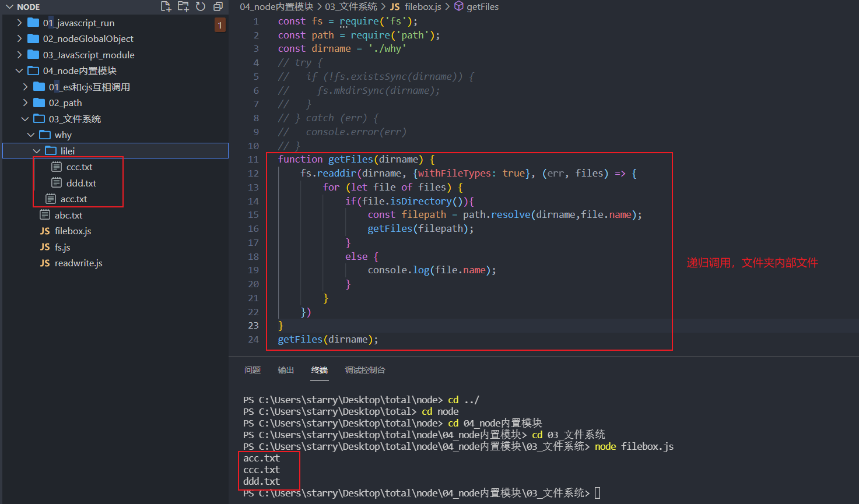Screen dimensions: 859x504
Task: Collapse the 04_node内置模块 folder chevron
Action: 19,71
